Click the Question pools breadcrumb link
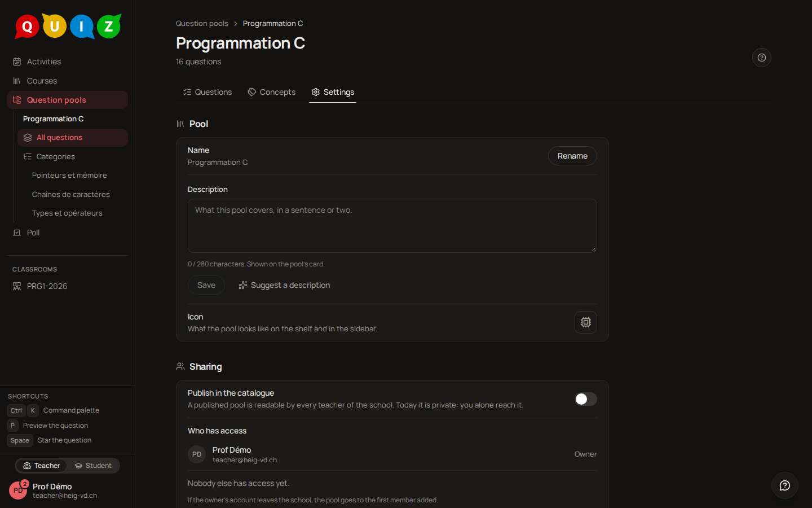812x508 pixels. pos(202,23)
